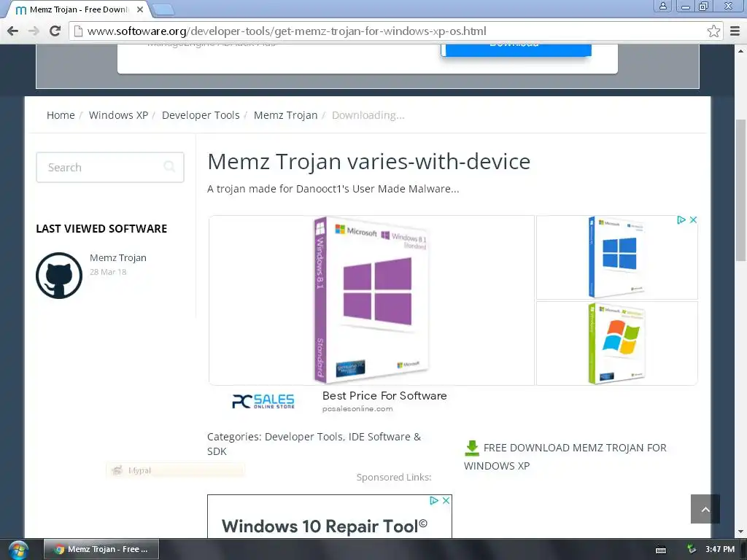This screenshot has height=560, width=747.
Task: Click the Chrome user profile icon
Action: coord(662,6)
